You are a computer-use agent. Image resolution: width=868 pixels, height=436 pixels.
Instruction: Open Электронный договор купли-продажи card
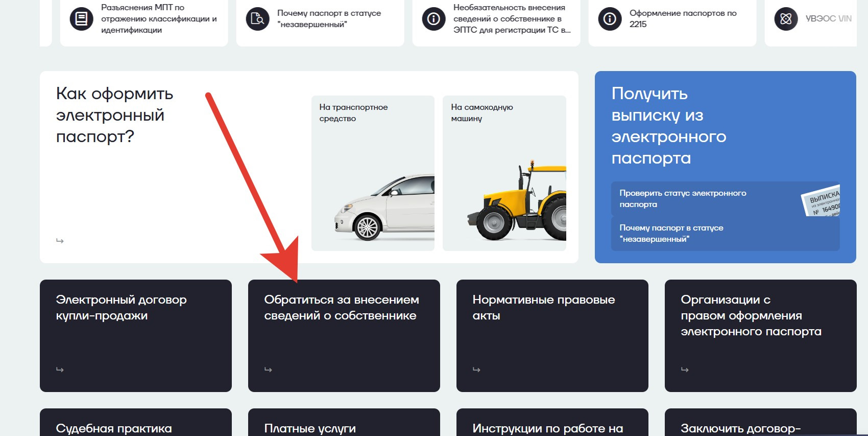(136, 336)
